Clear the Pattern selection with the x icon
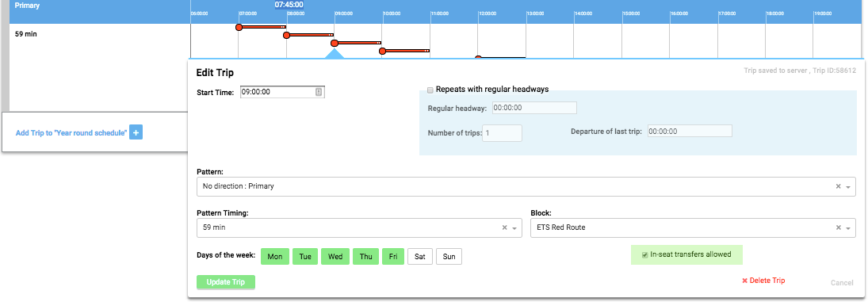 [x=838, y=186]
